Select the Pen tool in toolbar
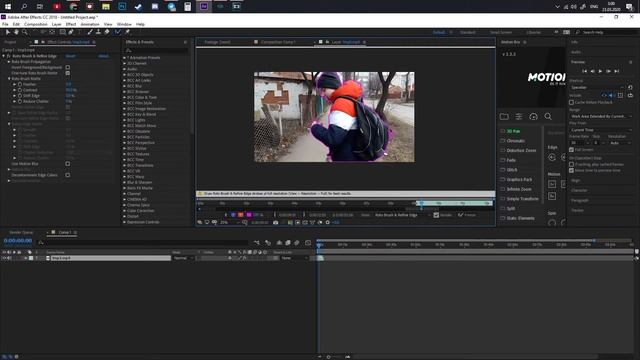This screenshot has height=360, width=640. [71, 32]
